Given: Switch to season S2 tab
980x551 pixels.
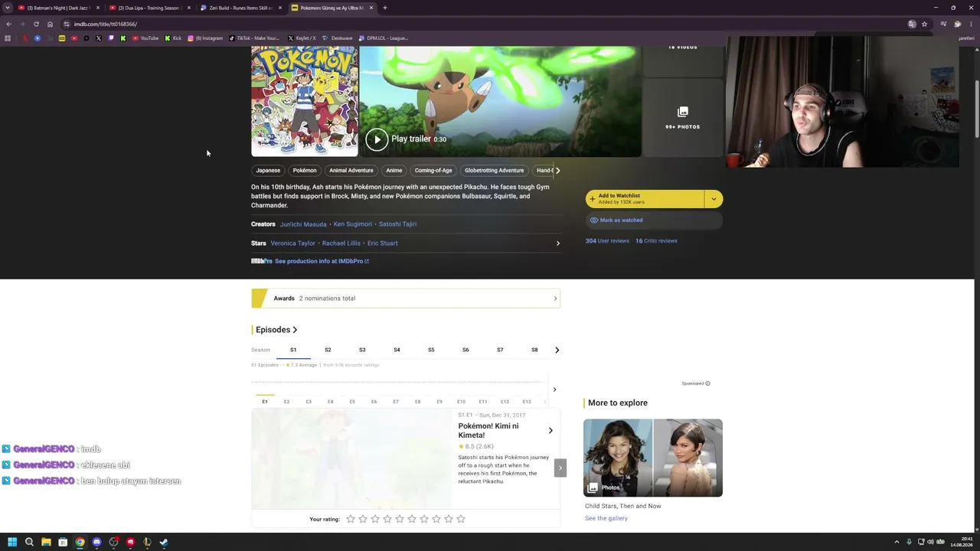Looking at the screenshot, I should tap(328, 350).
